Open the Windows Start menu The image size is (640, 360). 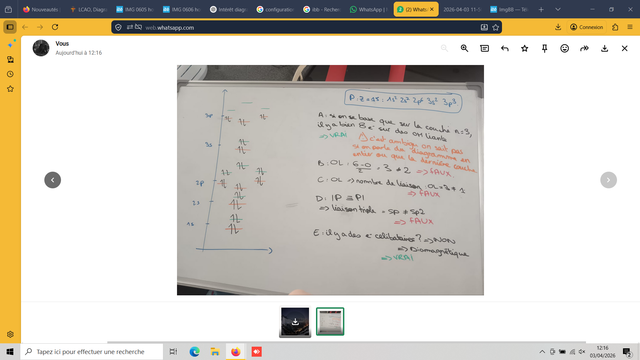tap(10, 351)
